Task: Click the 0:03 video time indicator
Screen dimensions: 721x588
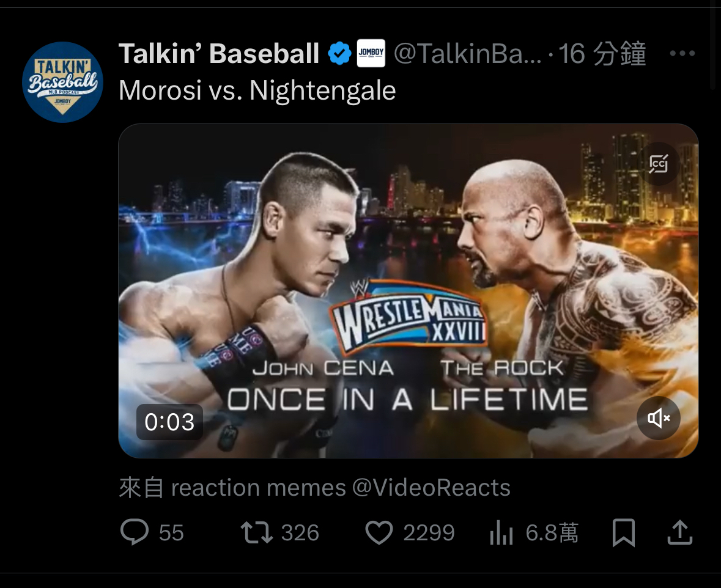Action: click(x=169, y=422)
